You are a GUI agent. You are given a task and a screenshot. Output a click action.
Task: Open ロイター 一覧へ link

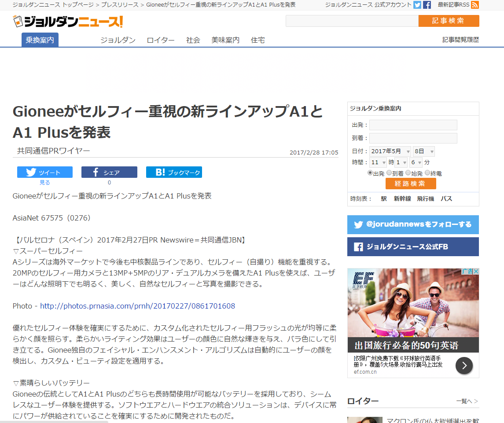pos(467,401)
